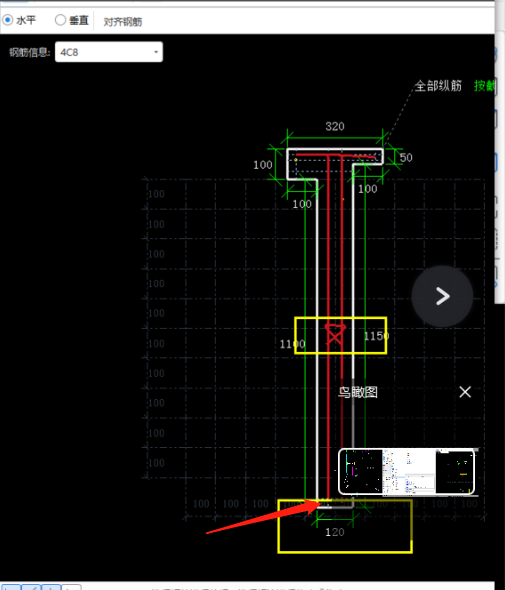Click the next image arrow button
505x590 pixels.
(x=442, y=296)
